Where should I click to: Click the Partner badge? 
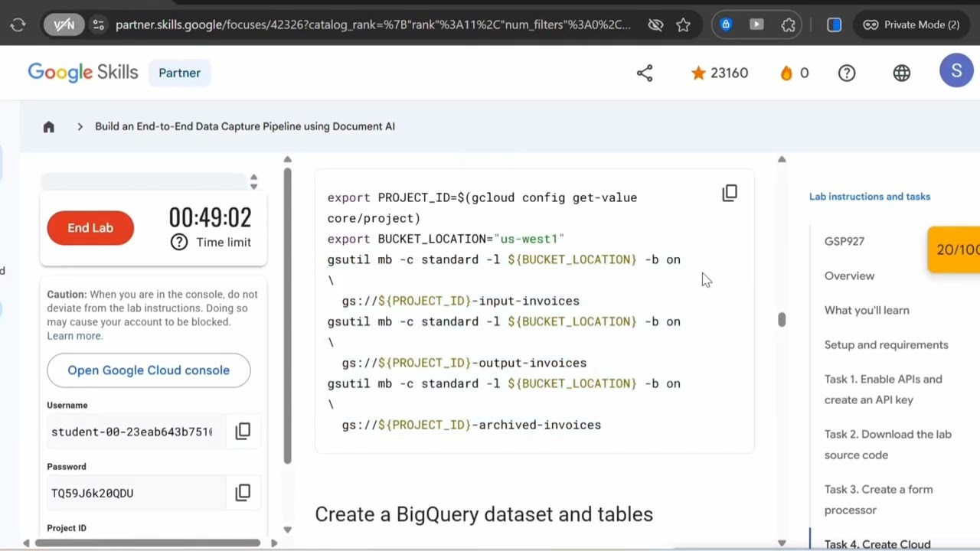pos(179,73)
